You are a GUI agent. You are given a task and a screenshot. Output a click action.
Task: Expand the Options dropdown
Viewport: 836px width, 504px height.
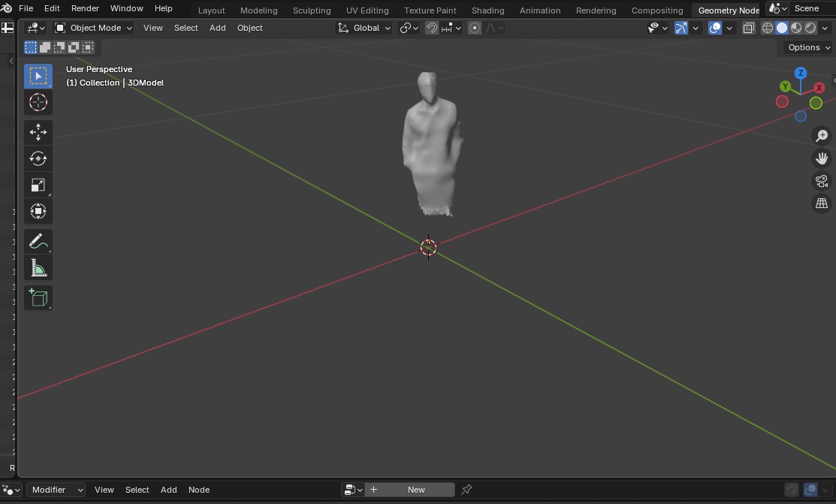(x=808, y=47)
